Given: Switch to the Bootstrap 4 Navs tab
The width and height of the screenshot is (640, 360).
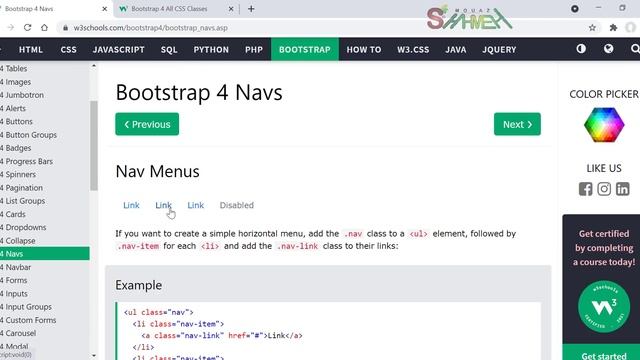Looking at the screenshot, I should point(29,9).
